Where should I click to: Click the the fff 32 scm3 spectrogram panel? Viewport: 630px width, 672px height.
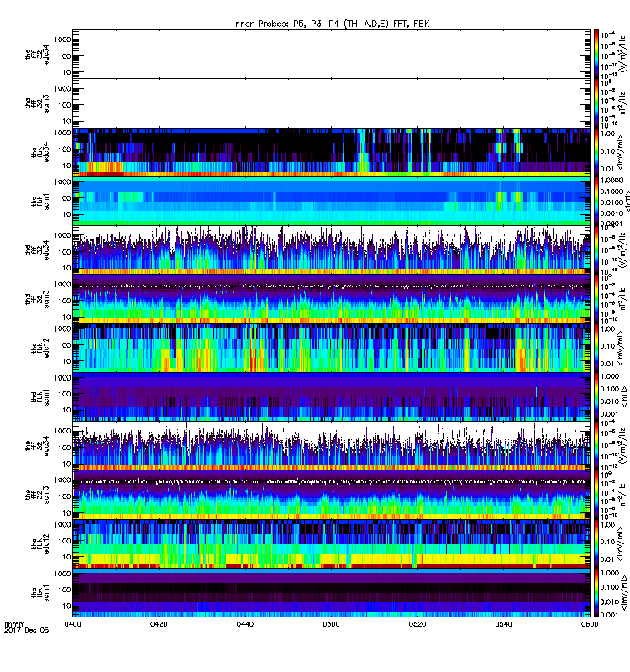point(331,495)
